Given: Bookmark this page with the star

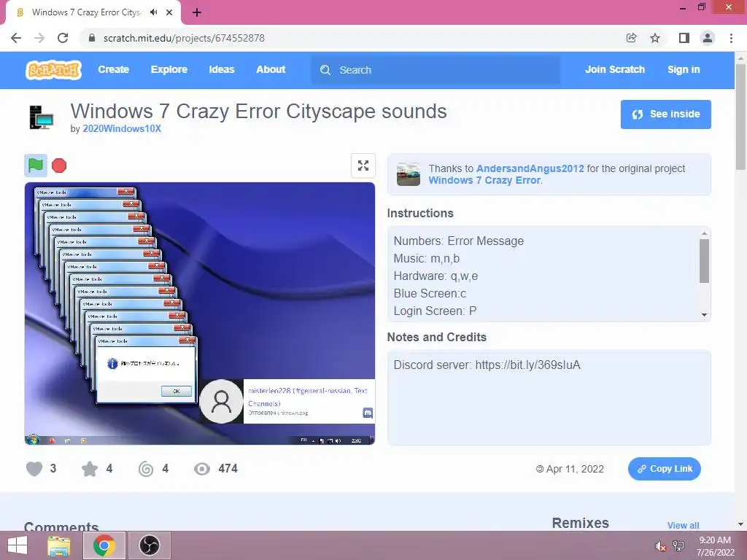Looking at the screenshot, I should point(655,38).
